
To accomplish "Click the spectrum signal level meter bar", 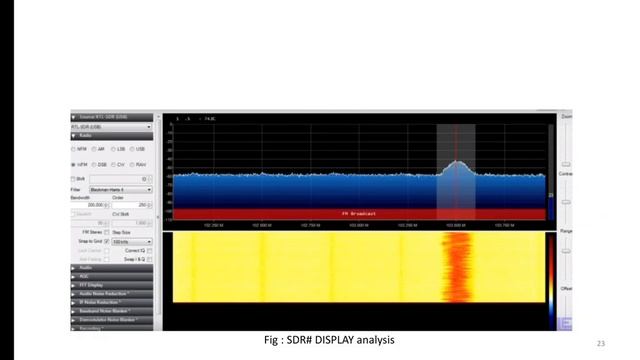I will [551, 172].
